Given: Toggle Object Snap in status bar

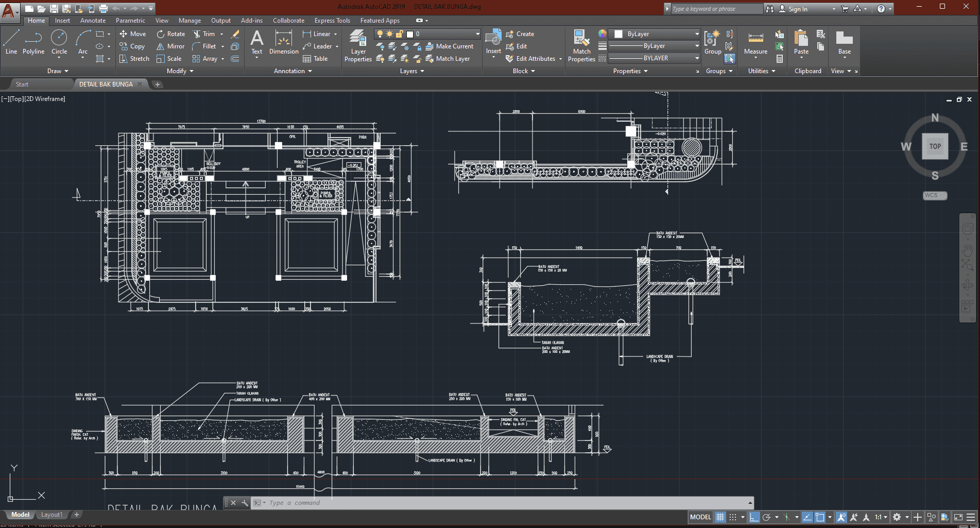Looking at the screenshot, I should tap(820, 517).
